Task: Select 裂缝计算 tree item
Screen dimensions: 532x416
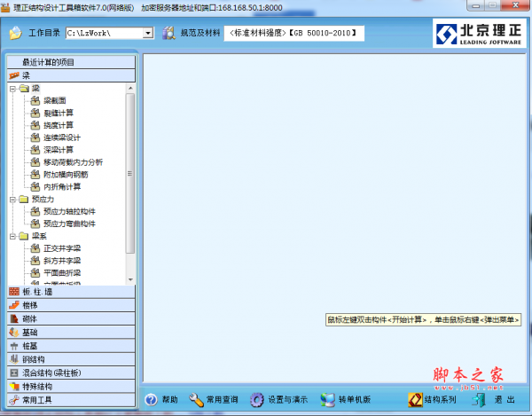Action: tap(59, 113)
